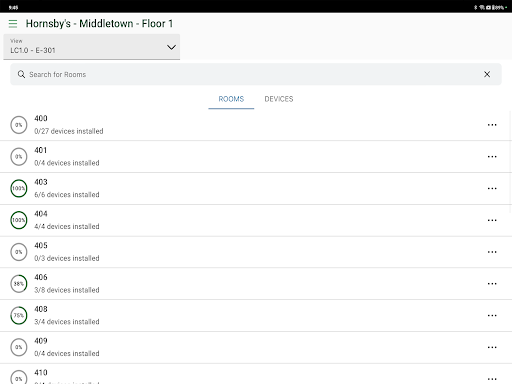Click room 403 100% progress indicator

(19, 189)
